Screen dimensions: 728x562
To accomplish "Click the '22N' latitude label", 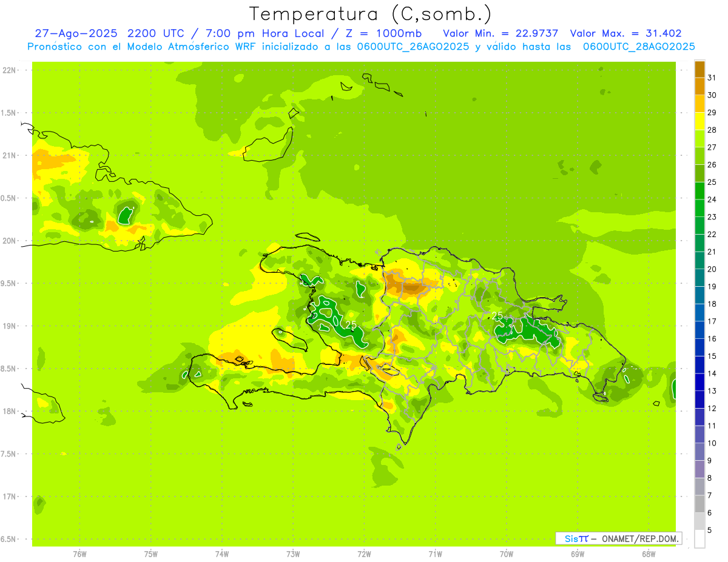I will 8,70.
